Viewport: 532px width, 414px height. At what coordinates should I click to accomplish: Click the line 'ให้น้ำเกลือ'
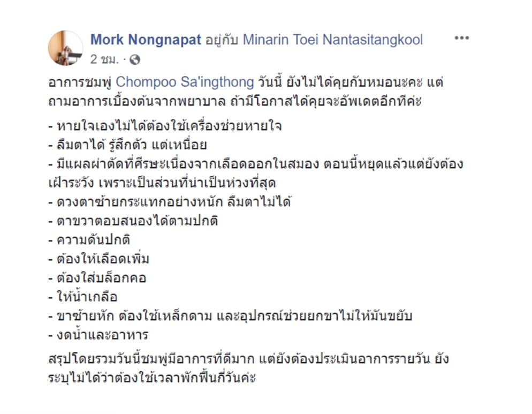tap(83, 297)
